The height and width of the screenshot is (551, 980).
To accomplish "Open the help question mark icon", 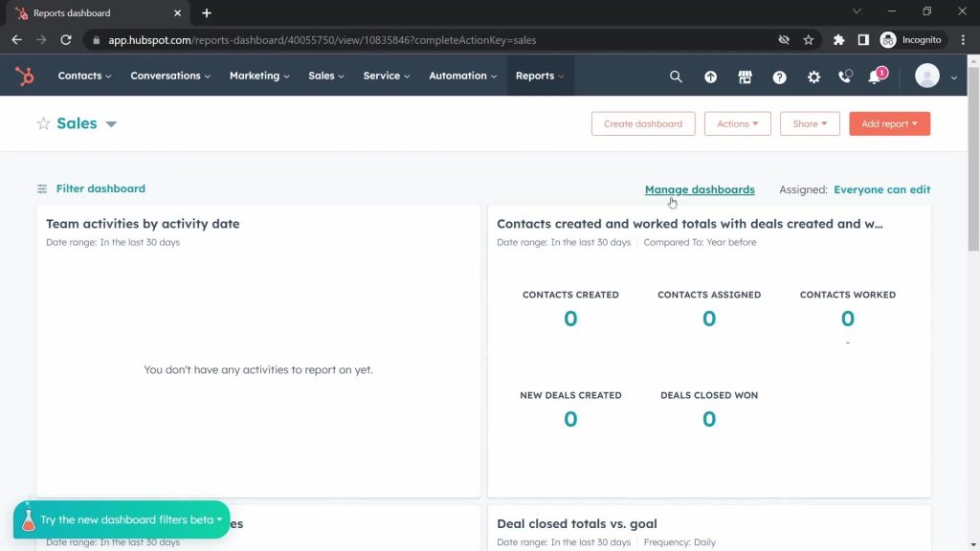I will (779, 77).
